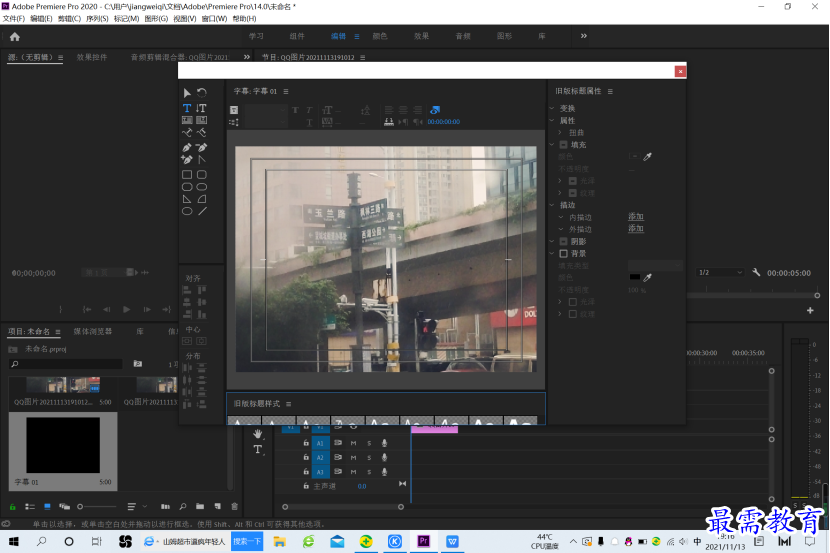
Task: Select the horizontal Type tool in title designer
Action: coord(187,108)
